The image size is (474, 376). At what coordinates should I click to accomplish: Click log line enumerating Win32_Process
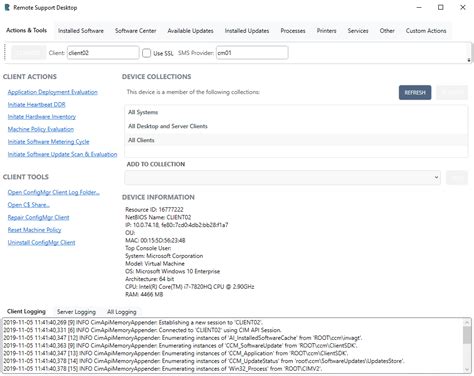[x=162, y=369]
